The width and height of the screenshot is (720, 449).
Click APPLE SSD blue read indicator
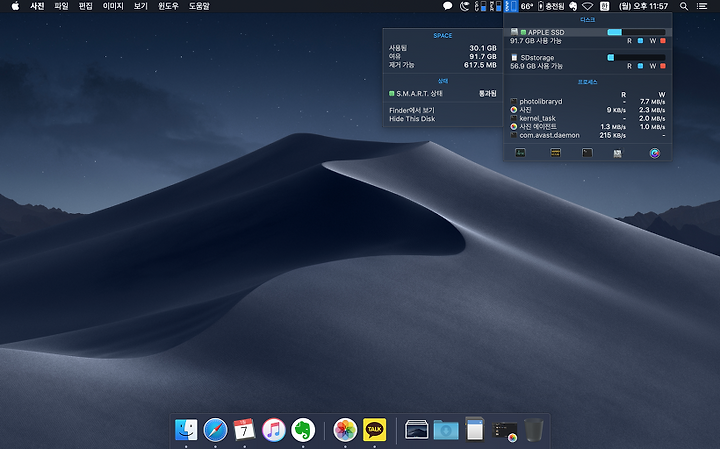point(641,41)
